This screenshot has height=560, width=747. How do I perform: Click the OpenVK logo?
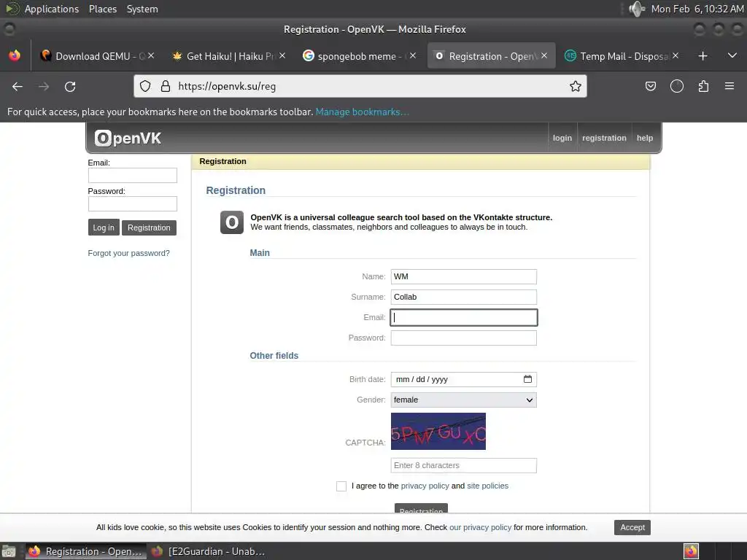128,138
